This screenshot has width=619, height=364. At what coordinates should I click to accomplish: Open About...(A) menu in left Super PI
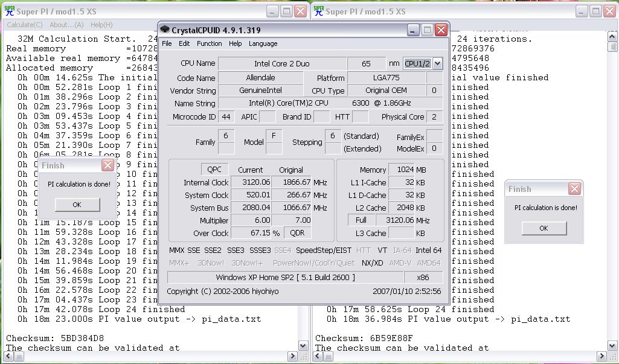tap(66, 25)
